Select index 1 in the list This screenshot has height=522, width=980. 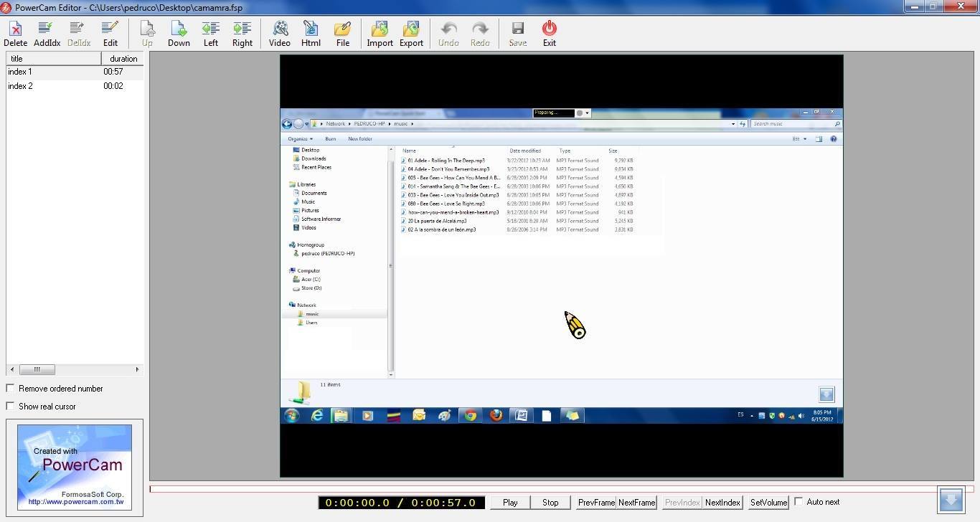(75, 72)
